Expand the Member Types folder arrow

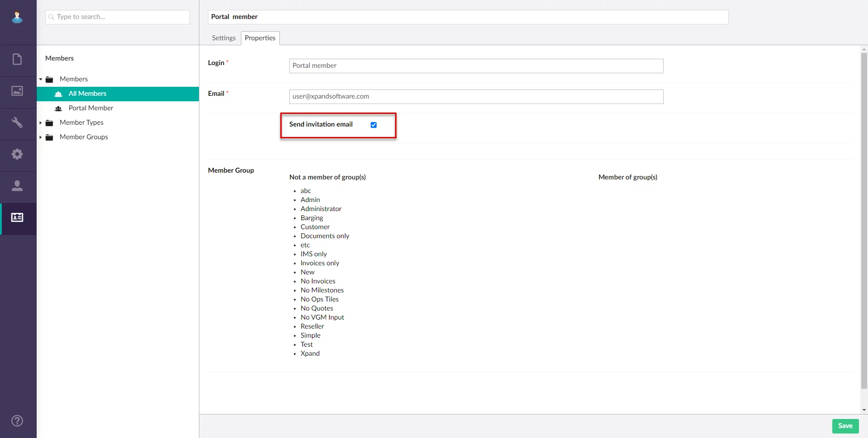coord(41,122)
